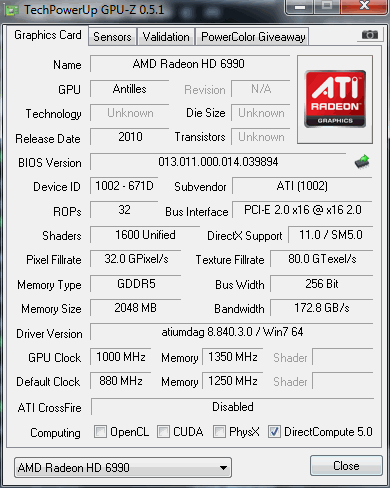390x488 pixels.
Task: Click the GPU-Z title bar app icon
Action: tap(12, 10)
